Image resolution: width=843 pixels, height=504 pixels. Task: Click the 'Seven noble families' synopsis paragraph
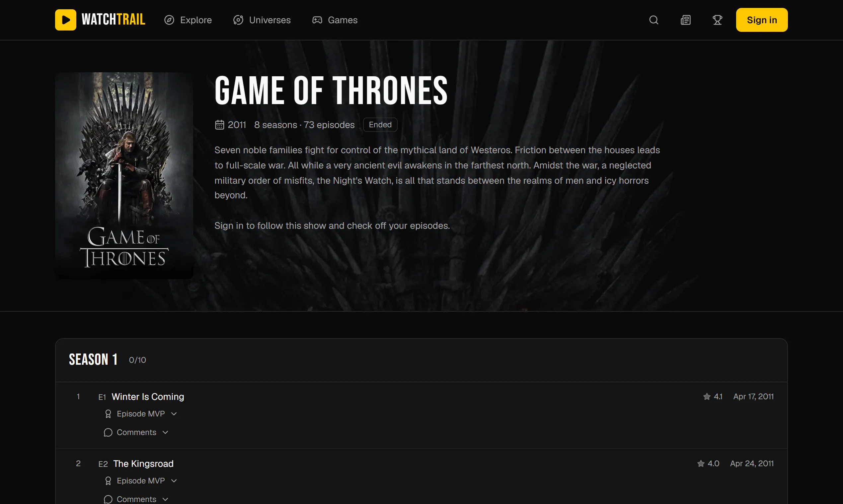437,172
